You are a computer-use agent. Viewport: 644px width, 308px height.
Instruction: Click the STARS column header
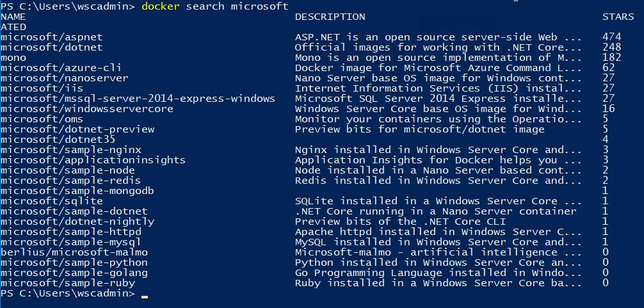[618, 17]
